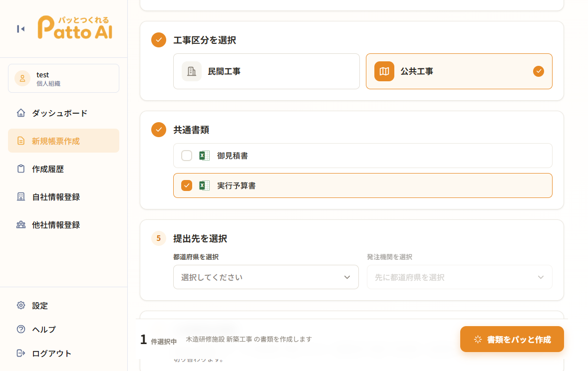Click the ログアウト exit icon
Screen dimensions: 588x371
pyautogui.click(x=21, y=353)
